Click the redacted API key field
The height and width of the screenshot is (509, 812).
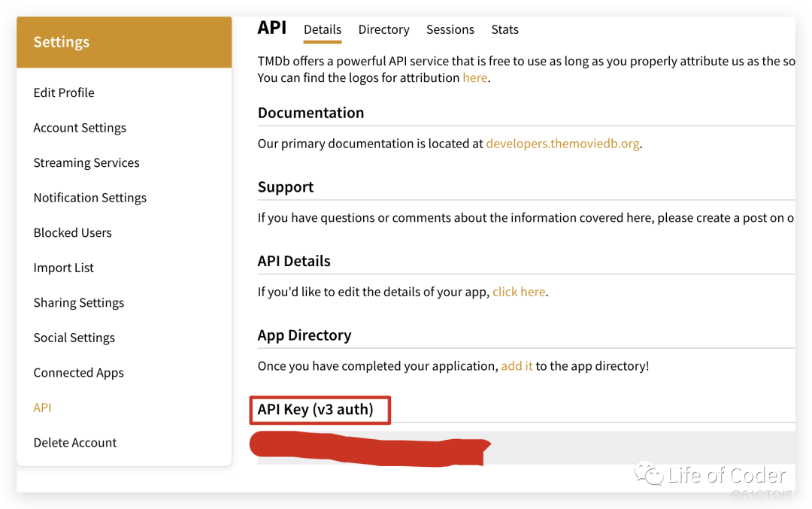click(x=525, y=448)
